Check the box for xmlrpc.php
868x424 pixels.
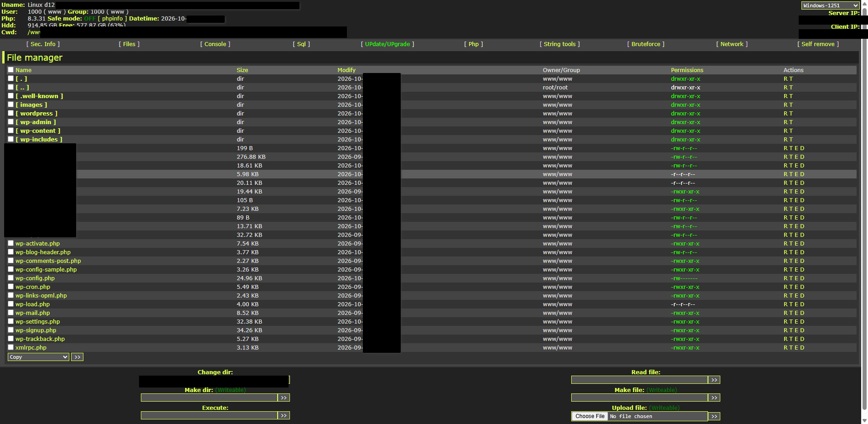(10, 347)
